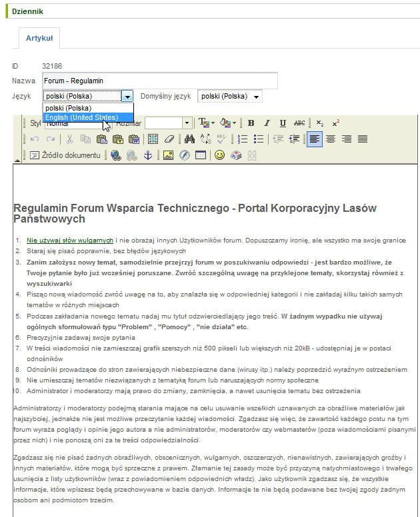Run the spell checker

click(221, 139)
